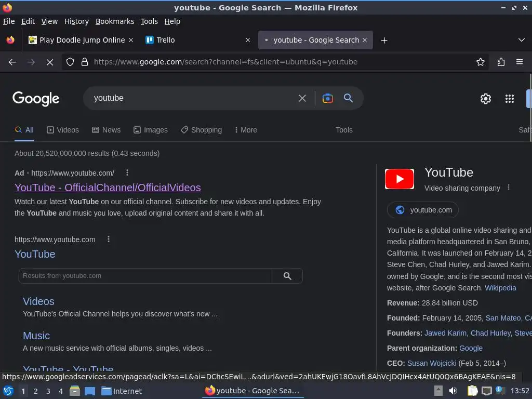Image resolution: width=532 pixels, height=399 pixels.
Task: Open clipboard manager tray icon
Action: 472,391
